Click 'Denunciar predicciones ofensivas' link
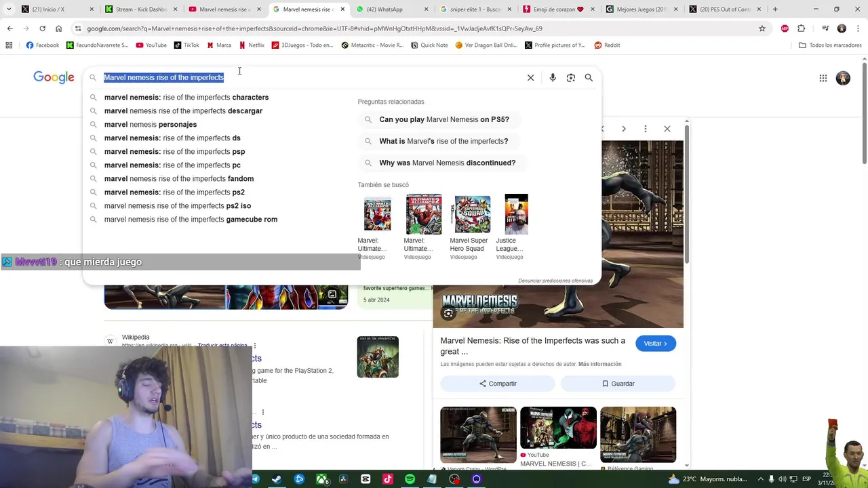The width and height of the screenshot is (868, 488). pyautogui.click(x=555, y=281)
